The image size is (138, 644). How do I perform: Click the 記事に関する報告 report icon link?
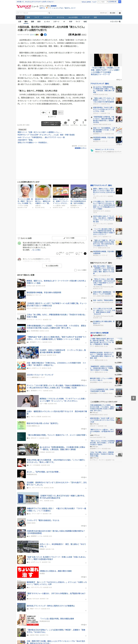(23, 125)
